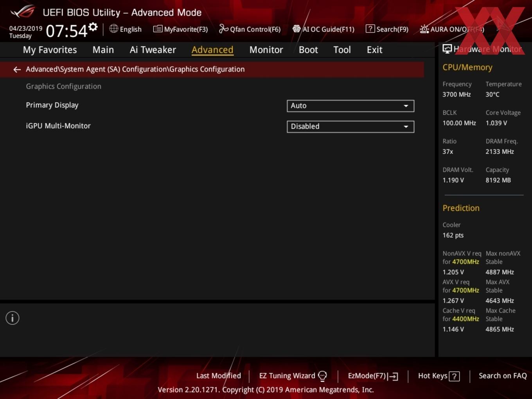Click the 4865 MHz max cache value
This screenshot has height=399, width=532.
500,329
